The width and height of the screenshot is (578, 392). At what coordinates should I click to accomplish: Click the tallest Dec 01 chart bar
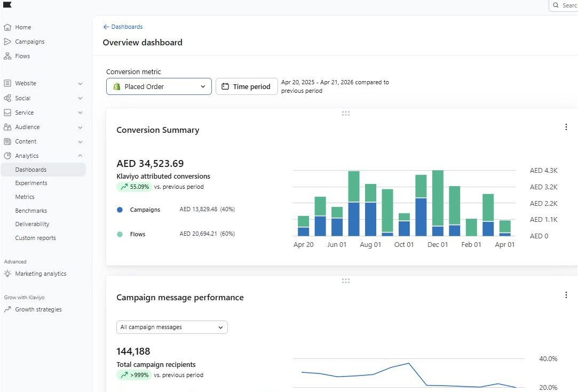(438, 203)
